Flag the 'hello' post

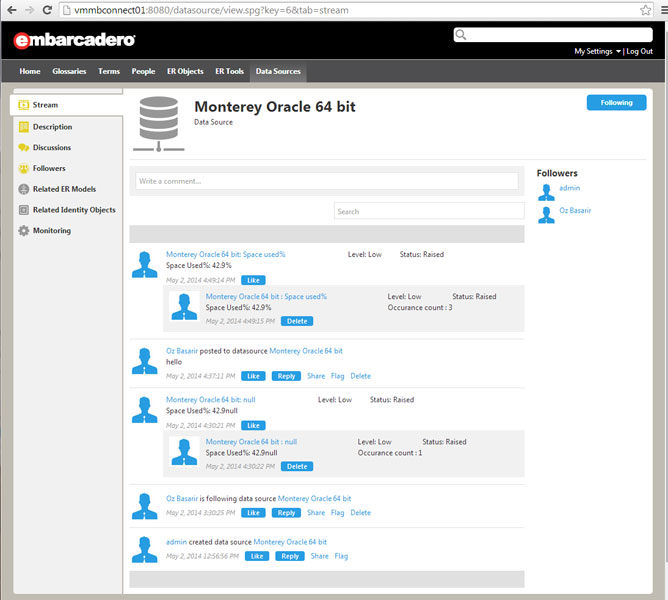[x=337, y=376]
